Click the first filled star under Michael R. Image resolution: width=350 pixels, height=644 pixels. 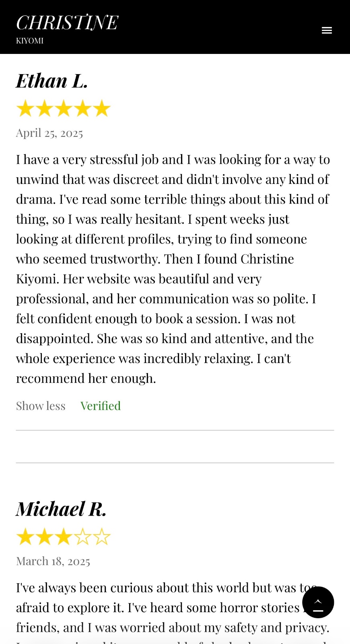point(25,537)
